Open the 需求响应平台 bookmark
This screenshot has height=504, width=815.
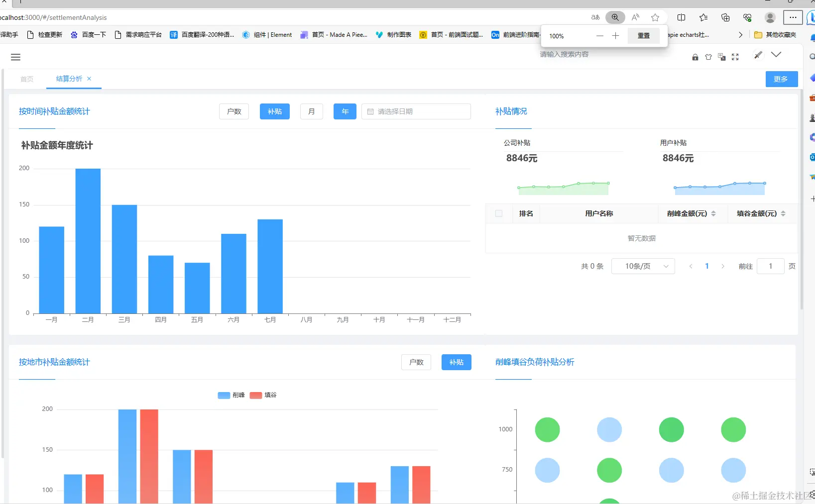point(138,35)
